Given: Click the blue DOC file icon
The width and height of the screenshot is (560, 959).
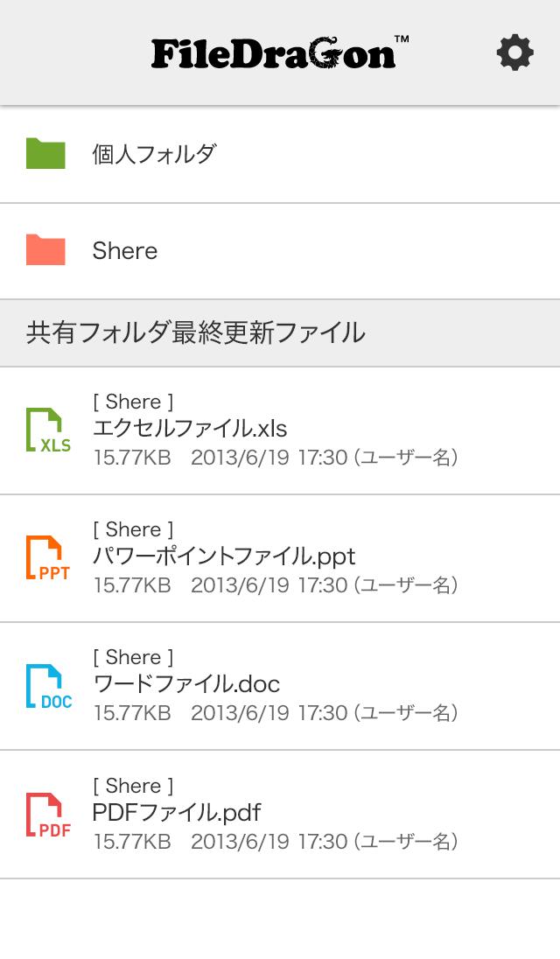Looking at the screenshot, I should (47, 686).
